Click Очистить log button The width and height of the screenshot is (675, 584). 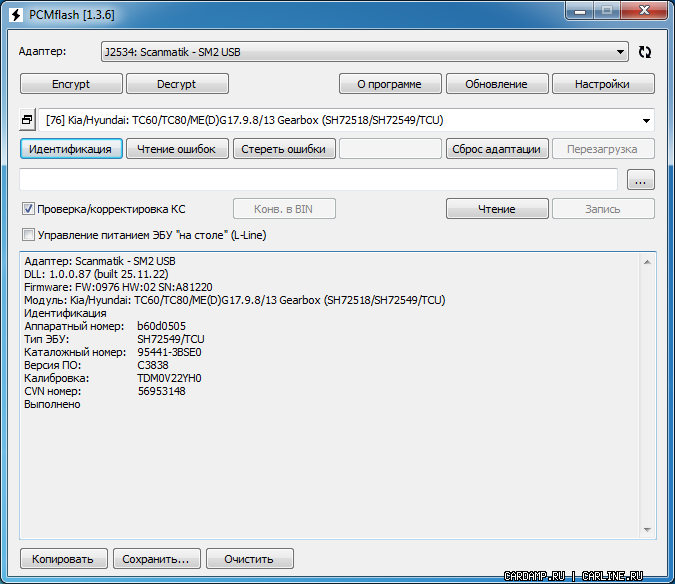250,559
